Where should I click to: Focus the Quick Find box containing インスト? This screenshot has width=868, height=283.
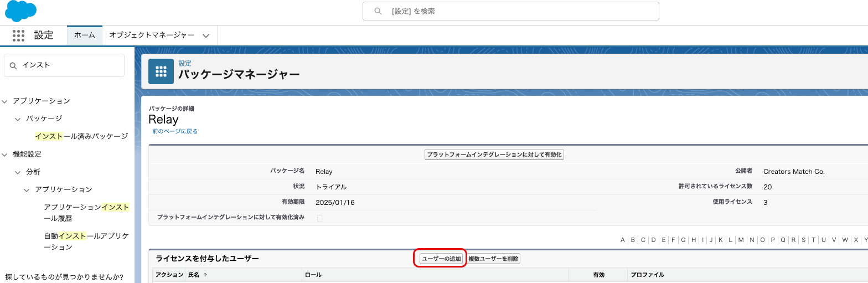64,65
